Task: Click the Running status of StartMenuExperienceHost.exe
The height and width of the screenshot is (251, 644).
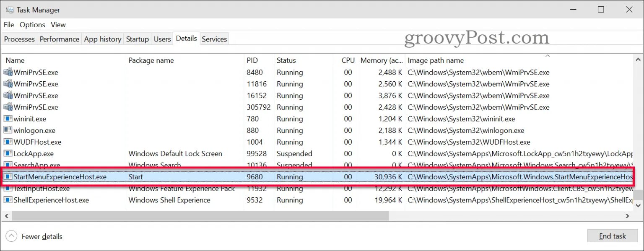Action: tap(290, 177)
